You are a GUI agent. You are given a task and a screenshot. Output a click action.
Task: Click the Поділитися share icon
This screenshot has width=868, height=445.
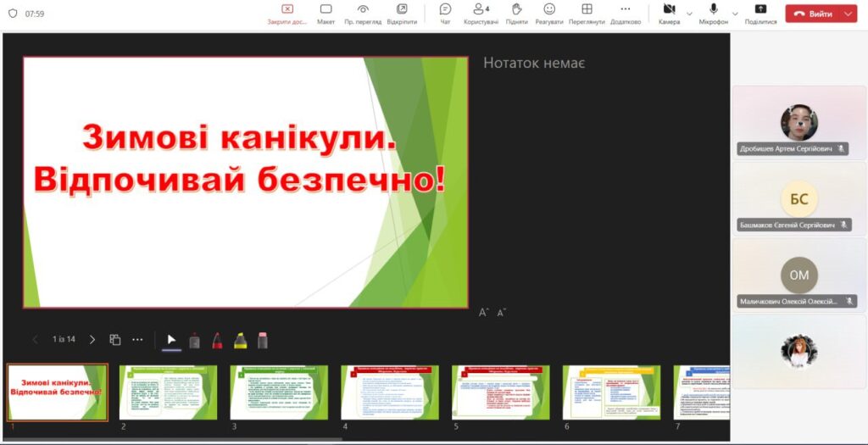pyautogui.click(x=760, y=13)
